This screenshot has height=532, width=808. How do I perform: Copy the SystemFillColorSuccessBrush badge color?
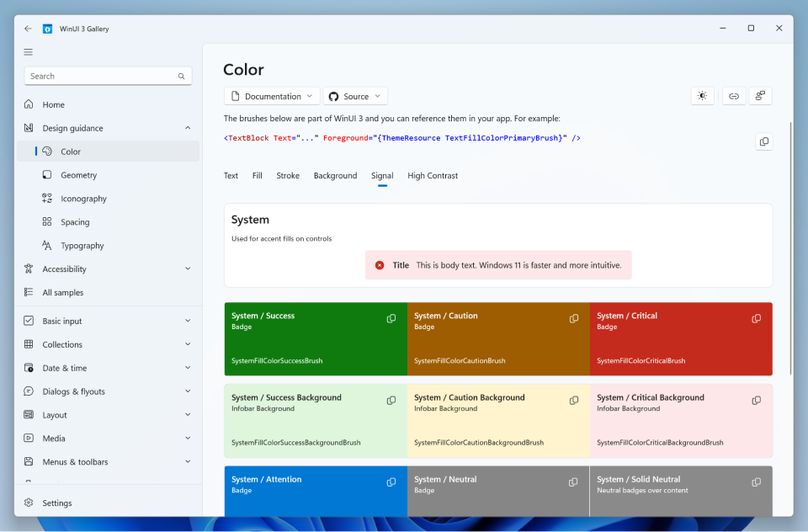point(391,318)
